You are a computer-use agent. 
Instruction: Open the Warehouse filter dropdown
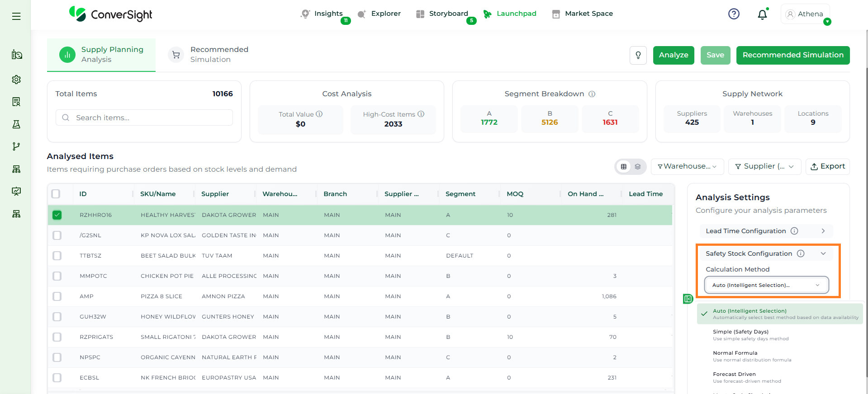tap(687, 167)
